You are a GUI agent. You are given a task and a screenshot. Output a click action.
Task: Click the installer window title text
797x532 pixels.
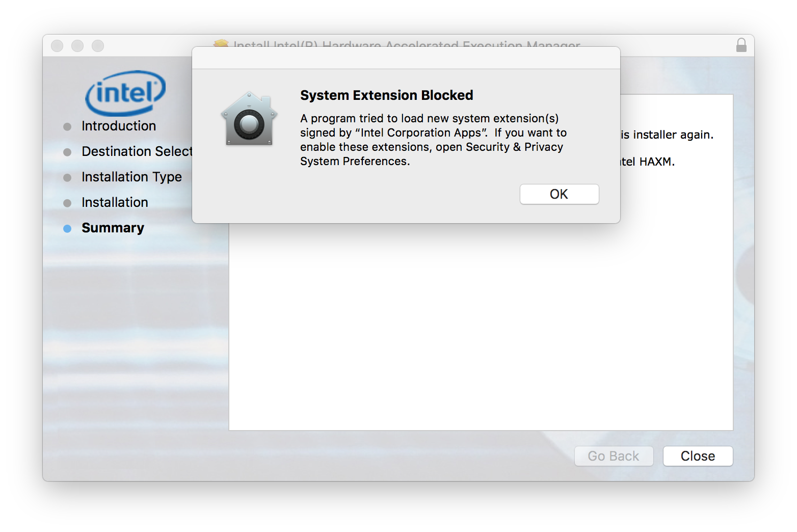(x=407, y=44)
